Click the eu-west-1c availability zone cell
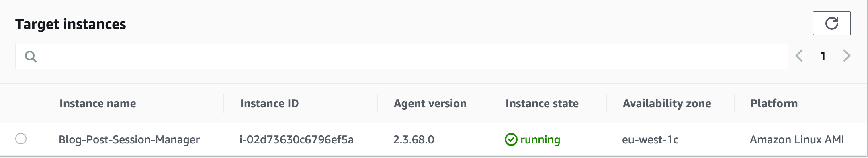The height and width of the screenshot is (158, 868). 650,140
